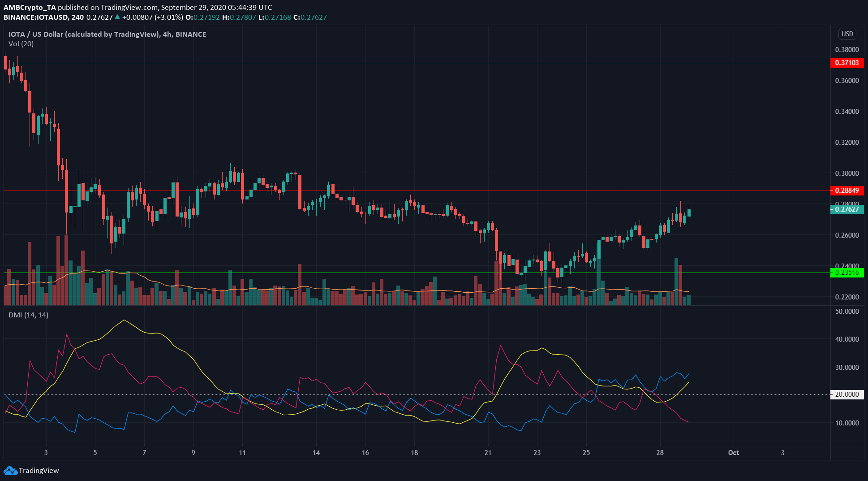Click the 11 date on the time axis
The image size is (868, 481).
pyautogui.click(x=242, y=452)
